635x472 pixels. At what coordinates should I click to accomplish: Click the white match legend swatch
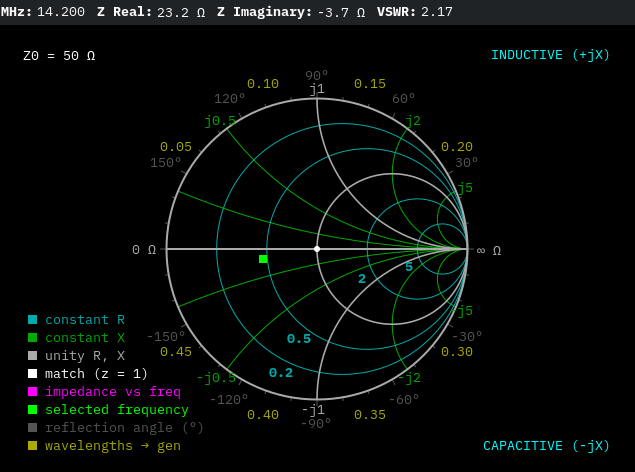pos(32,374)
